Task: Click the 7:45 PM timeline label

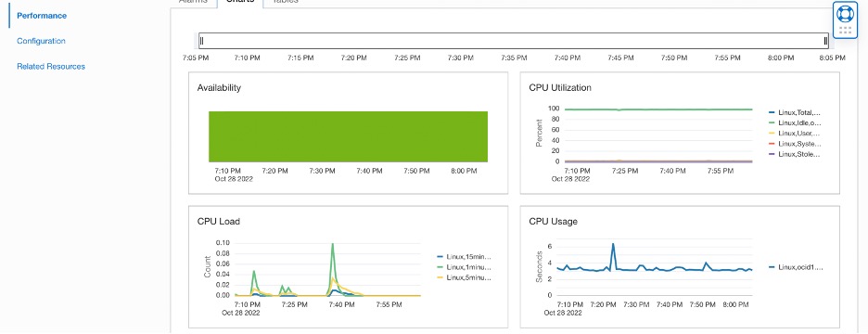Action: click(x=620, y=58)
